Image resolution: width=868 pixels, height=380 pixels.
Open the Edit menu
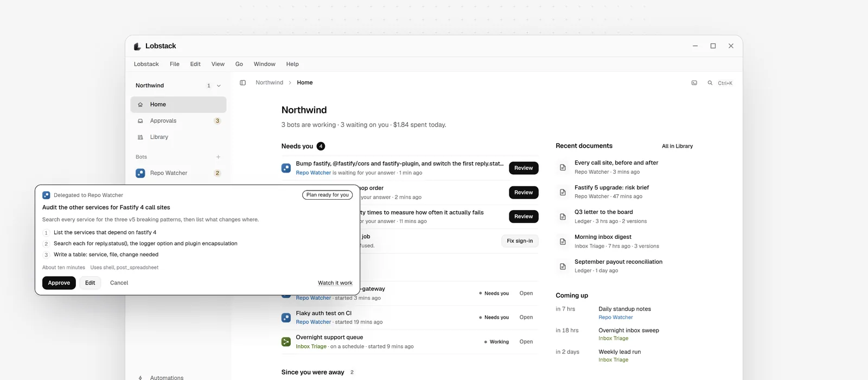(195, 64)
